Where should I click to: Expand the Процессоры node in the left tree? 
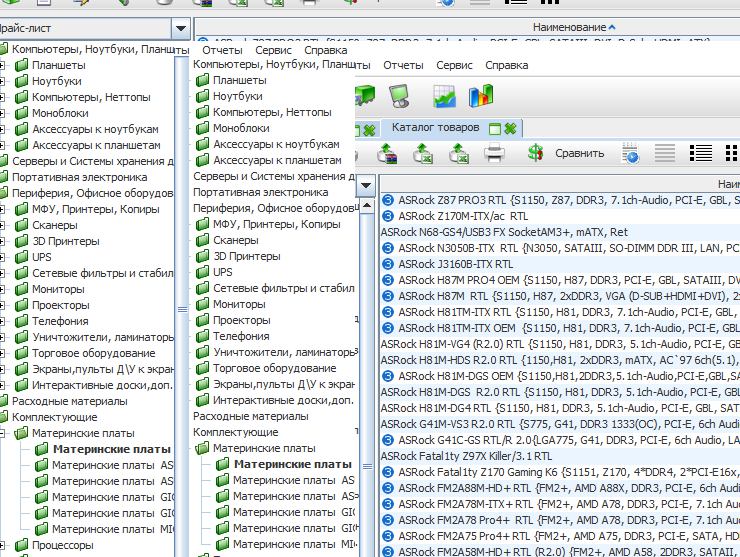click(2, 545)
